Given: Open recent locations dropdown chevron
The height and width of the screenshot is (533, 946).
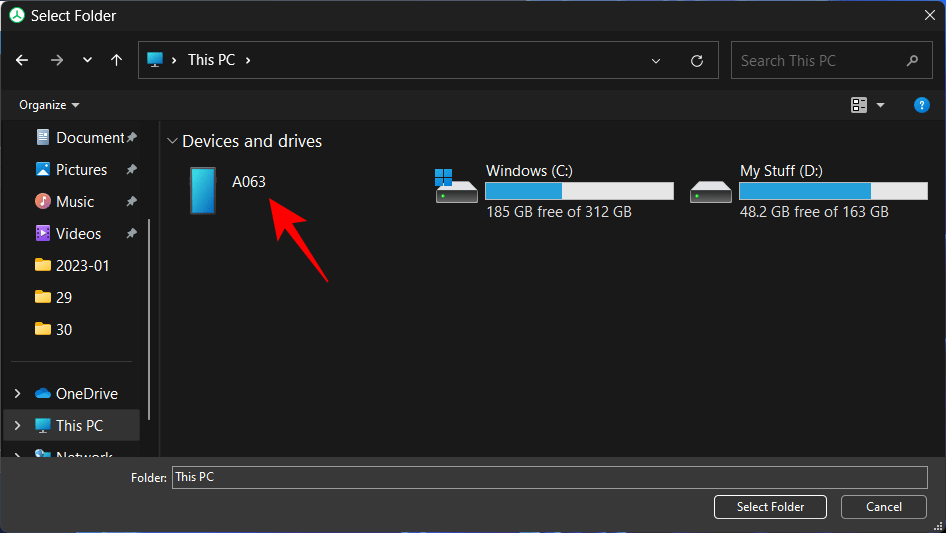Looking at the screenshot, I should point(87,60).
